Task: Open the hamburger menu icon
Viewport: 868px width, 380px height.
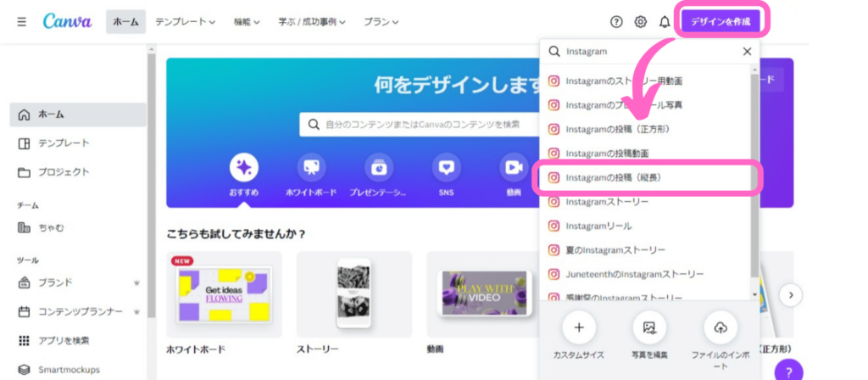Action: pos(21,22)
